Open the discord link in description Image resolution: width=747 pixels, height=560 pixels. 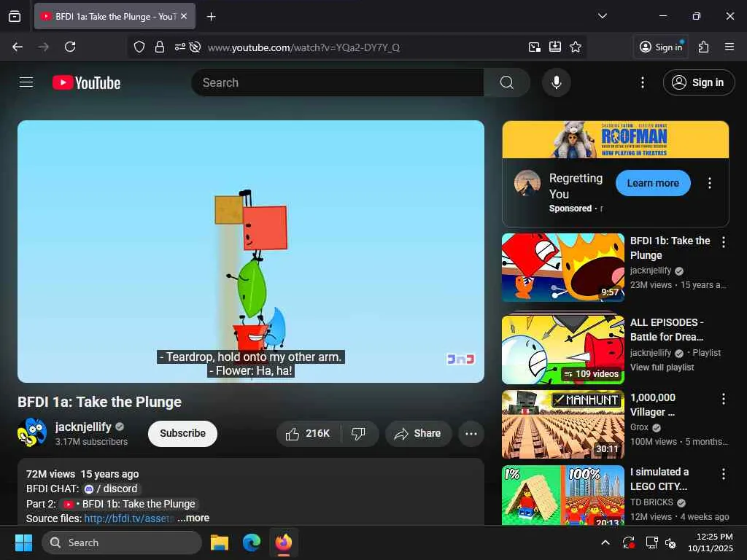pos(112,489)
